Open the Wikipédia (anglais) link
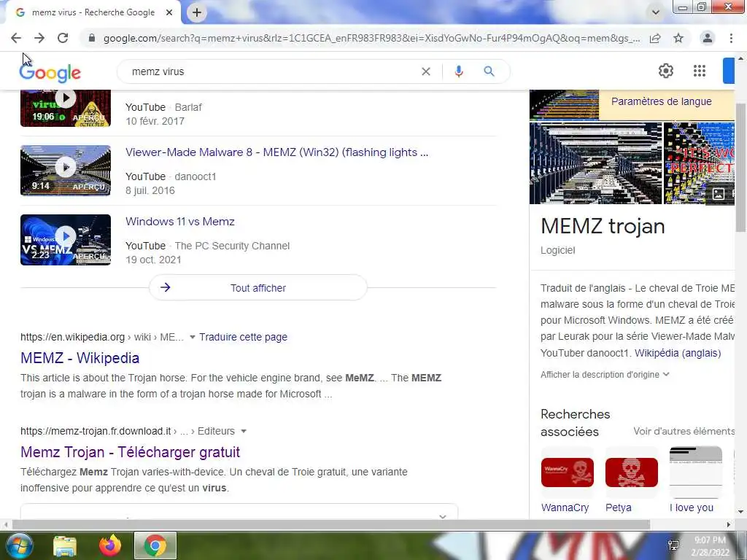Image resolution: width=747 pixels, height=560 pixels. (678, 353)
